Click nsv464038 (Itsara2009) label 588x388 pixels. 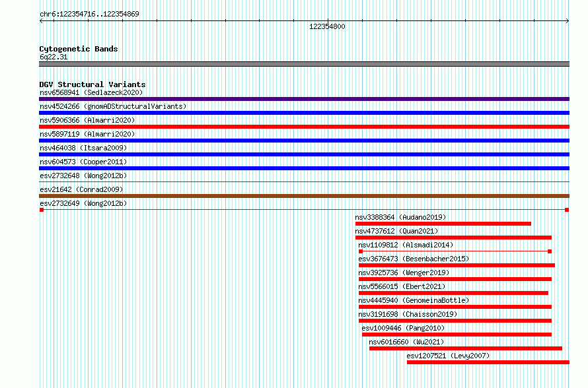tap(83, 148)
